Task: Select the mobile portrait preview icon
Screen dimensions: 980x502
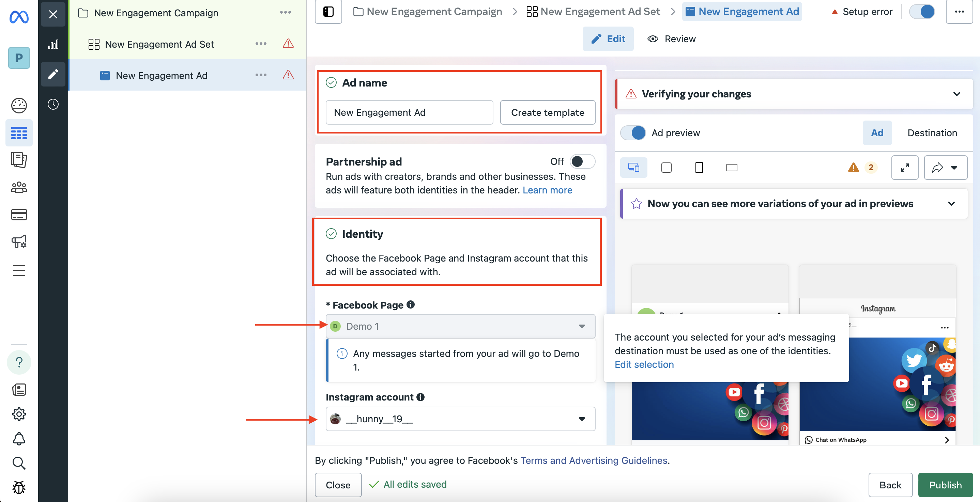Action: point(699,167)
